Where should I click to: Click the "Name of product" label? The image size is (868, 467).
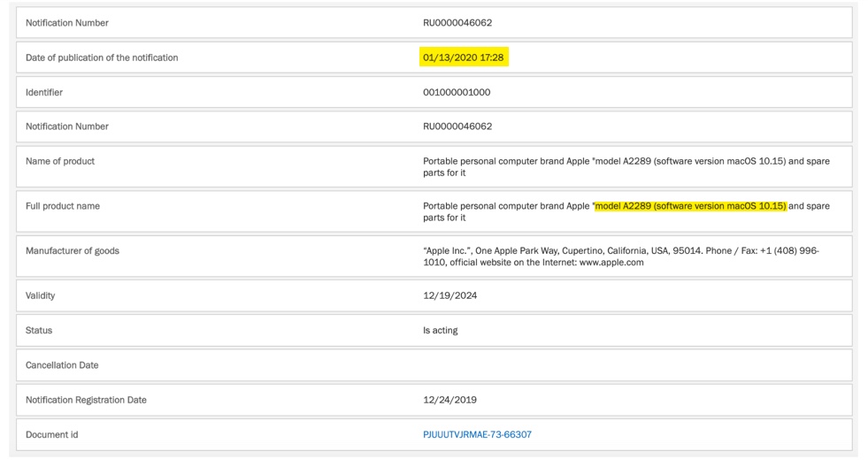[60, 161]
